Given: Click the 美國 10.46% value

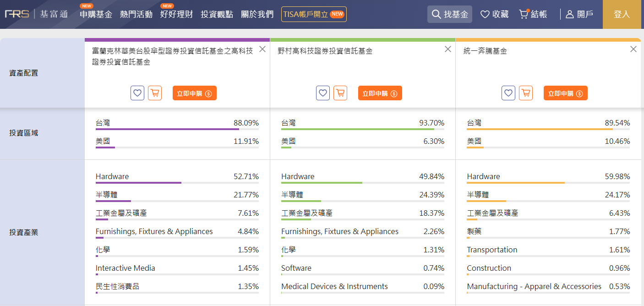Looking at the screenshot, I should point(617,141).
